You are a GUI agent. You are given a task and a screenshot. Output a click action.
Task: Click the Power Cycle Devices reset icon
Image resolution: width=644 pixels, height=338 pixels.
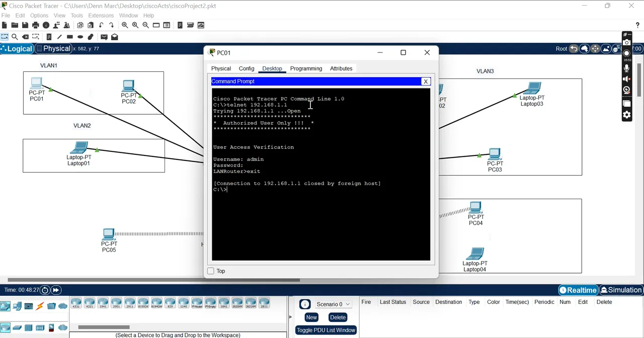pyautogui.click(x=45, y=290)
